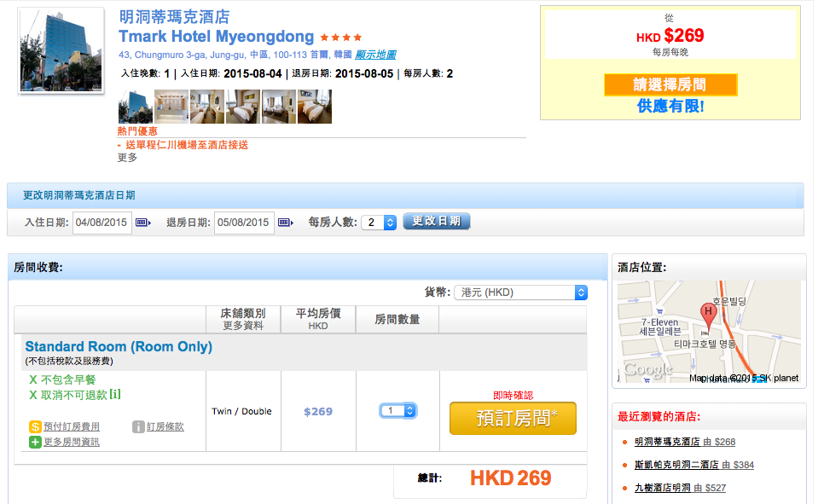Click the 更多房間資訊 link
Image resolution: width=818 pixels, height=504 pixels.
(72, 442)
